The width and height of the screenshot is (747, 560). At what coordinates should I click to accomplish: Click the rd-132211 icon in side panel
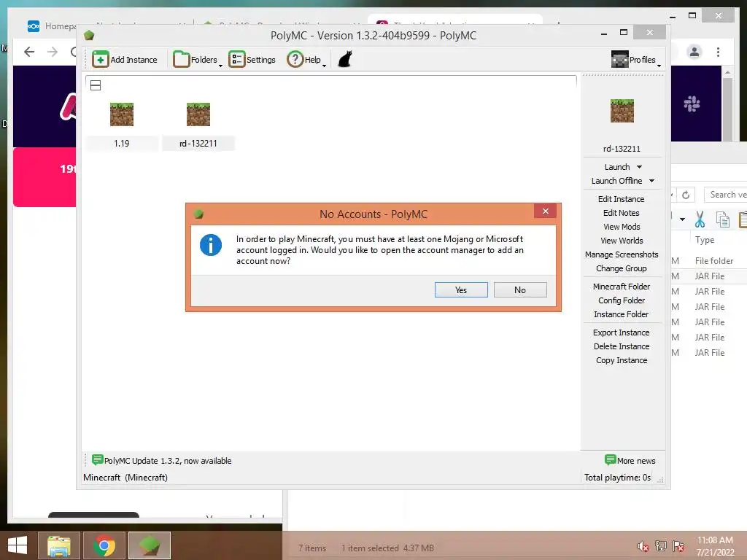(x=622, y=111)
